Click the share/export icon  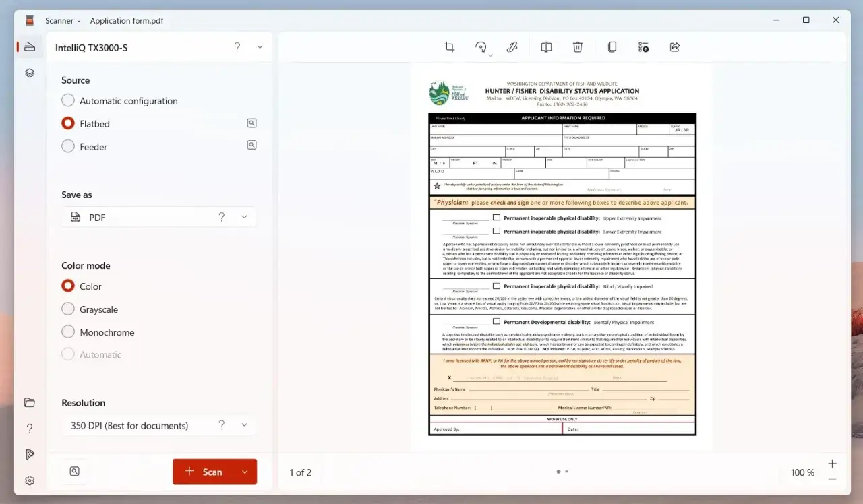tap(675, 47)
